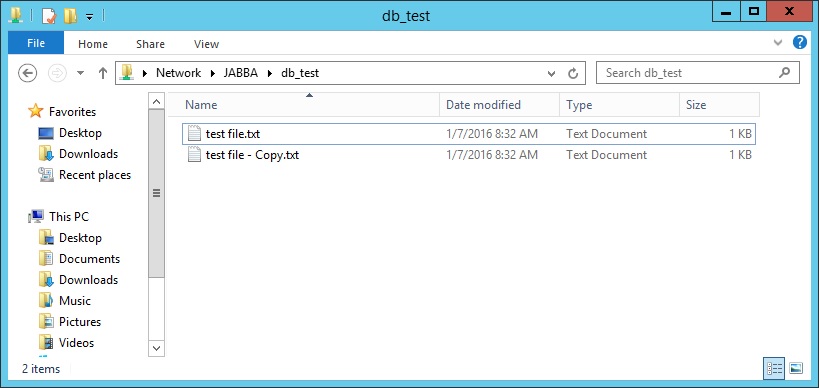The height and width of the screenshot is (388, 819).
Task: Select Favorites in the navigation pane
Action: pos(72,112)
